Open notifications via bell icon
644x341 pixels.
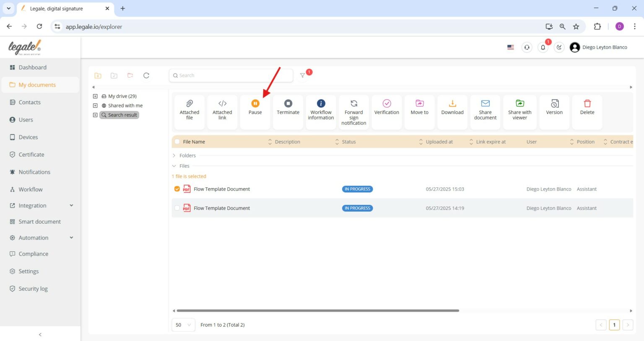pyautogui.click(x=543, y=47)
